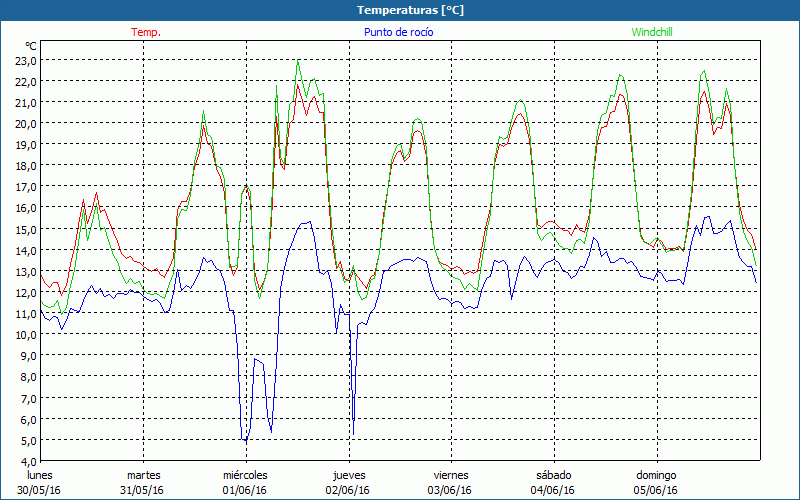Click the 'viernes' day label
800x500 pixels.
pos(451,475)
